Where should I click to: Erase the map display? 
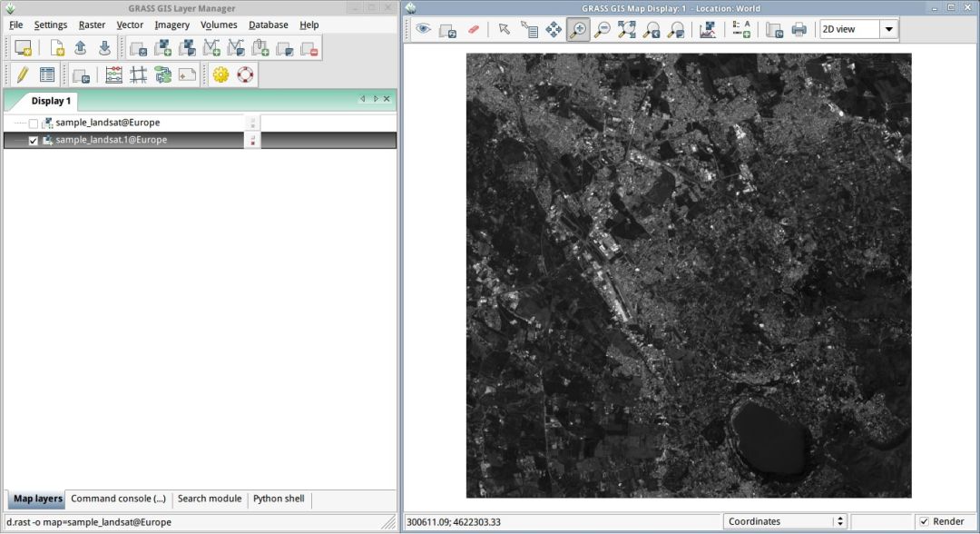(471, 29)
